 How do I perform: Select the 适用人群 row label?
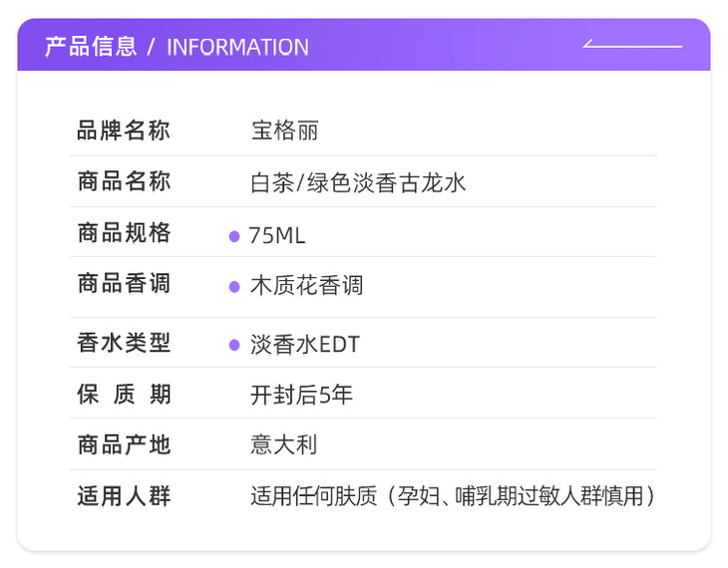coord(124,496)
